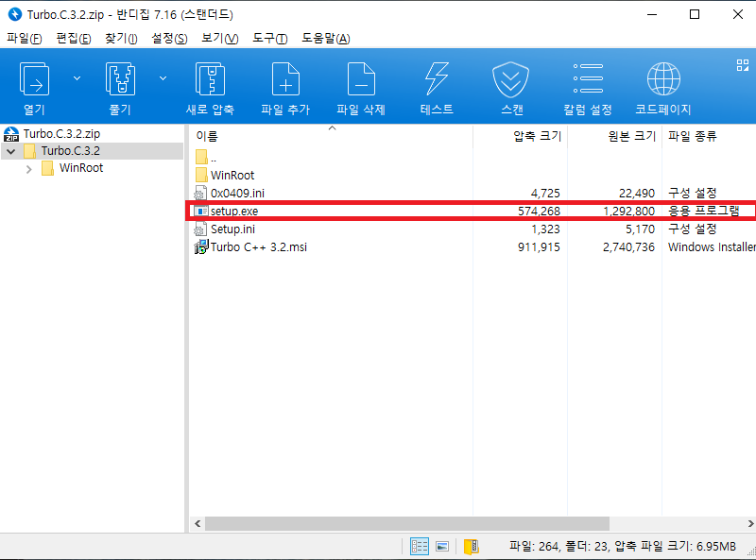Switch to thumbnail view in status bar
The width and height of the screenshot is (756, 560).
coord(442,547)
